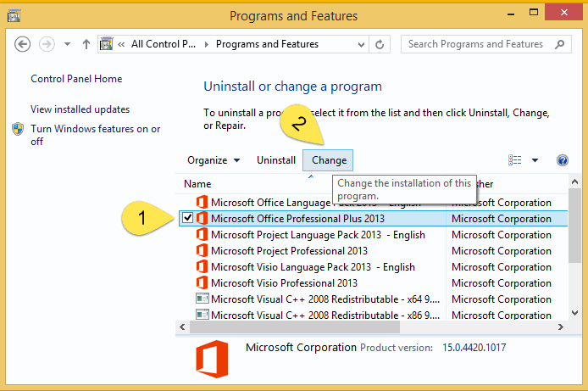
Task: Click the Uninstall toolbar button
Action: coord(276,160)
